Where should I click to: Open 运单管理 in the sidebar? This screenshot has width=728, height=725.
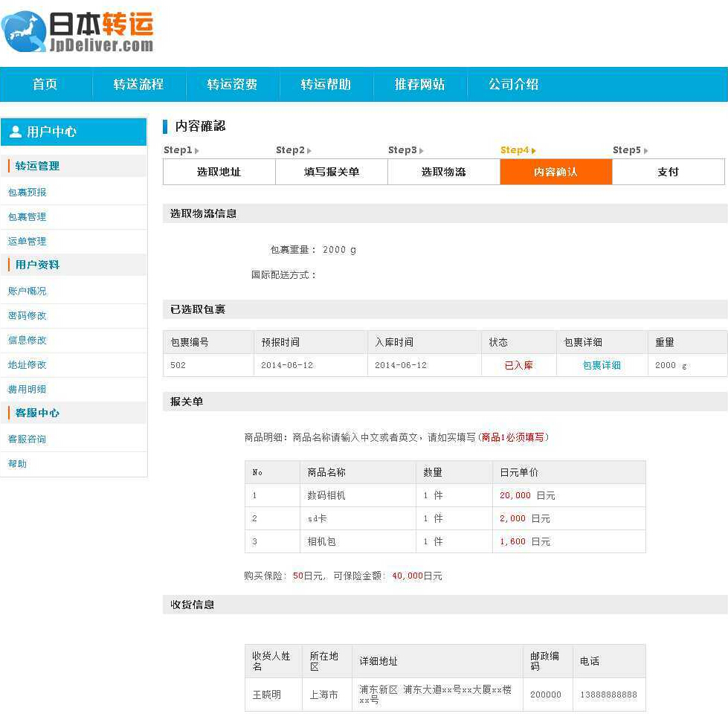26,240
